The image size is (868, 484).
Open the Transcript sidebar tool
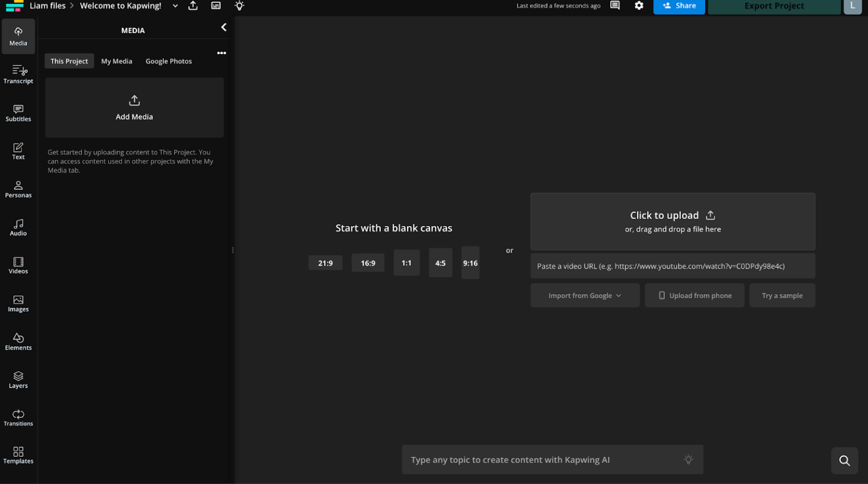[x=18, y=75]
